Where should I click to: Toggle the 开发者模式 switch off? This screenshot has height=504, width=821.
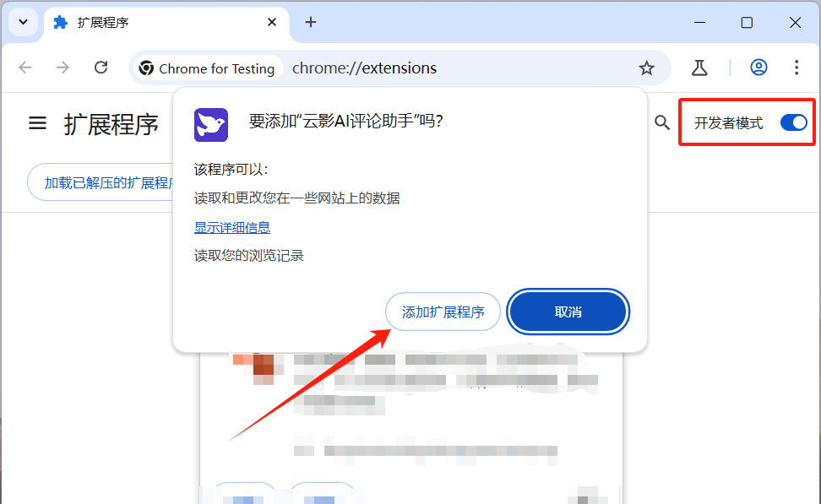pos(793,123)
